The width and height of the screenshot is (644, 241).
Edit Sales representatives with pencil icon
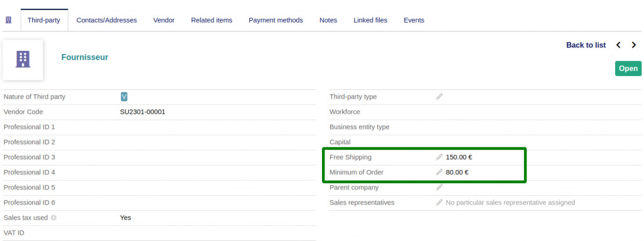click(439, 203)
